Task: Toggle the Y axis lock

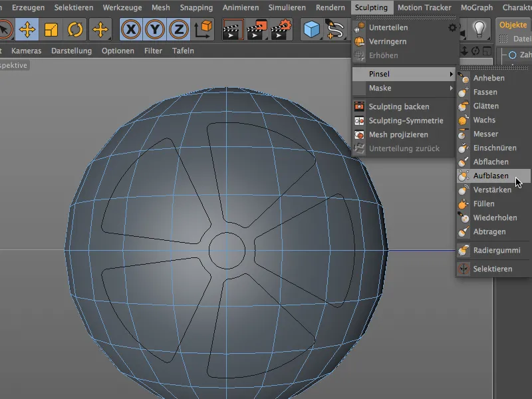Action: click(156, 29)
